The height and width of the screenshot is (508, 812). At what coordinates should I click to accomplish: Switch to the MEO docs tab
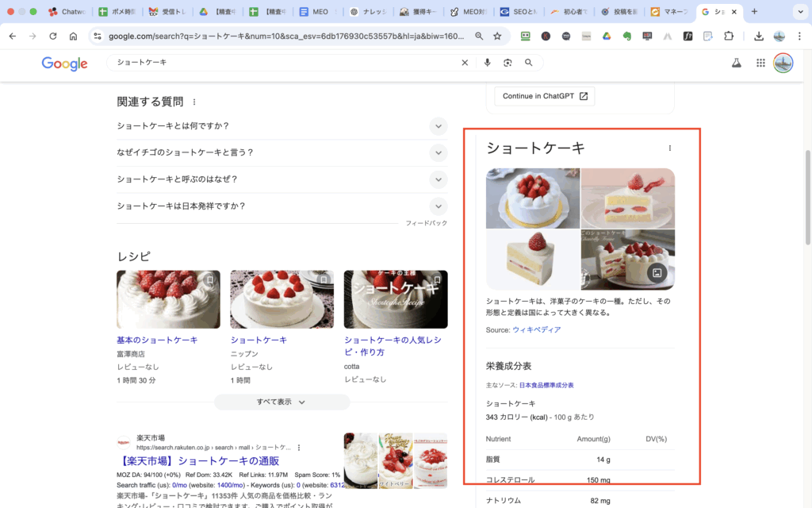pyautogui.click(x=319, y=11)
